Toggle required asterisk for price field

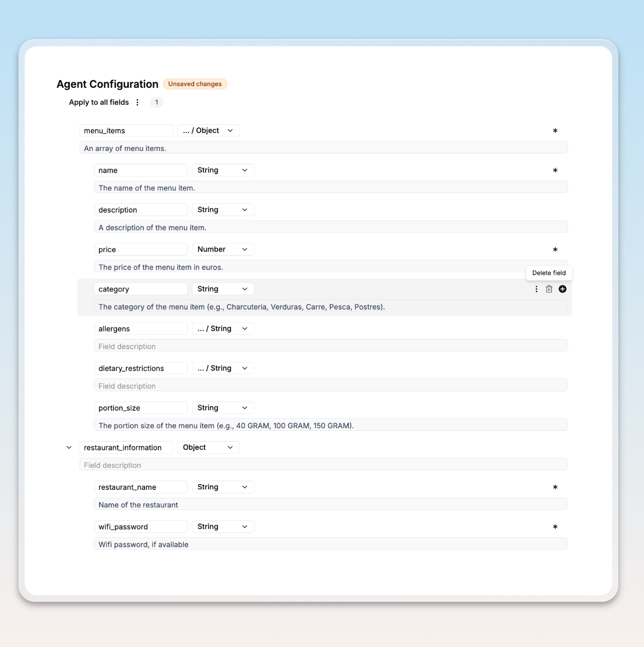(555, 250)
